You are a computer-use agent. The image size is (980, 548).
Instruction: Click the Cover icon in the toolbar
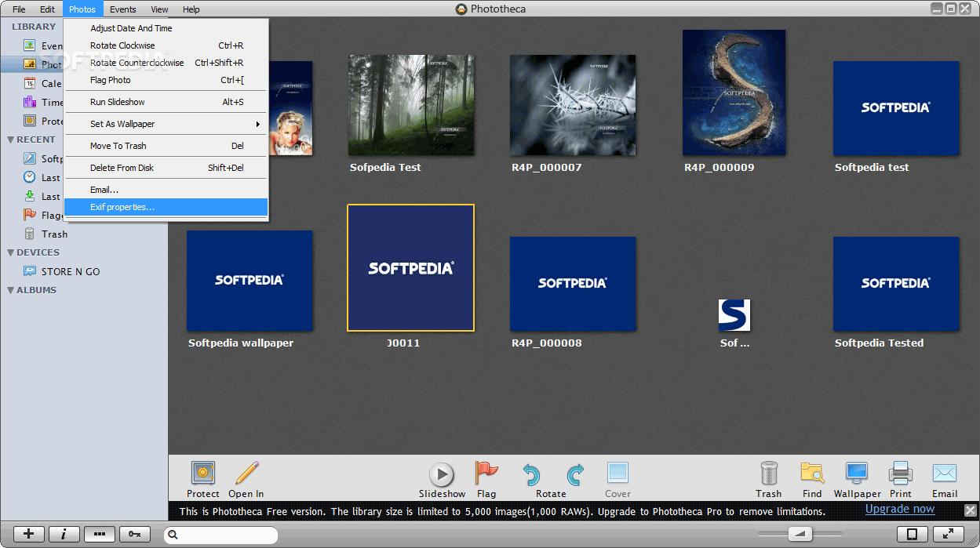click(x=618, y=473)
